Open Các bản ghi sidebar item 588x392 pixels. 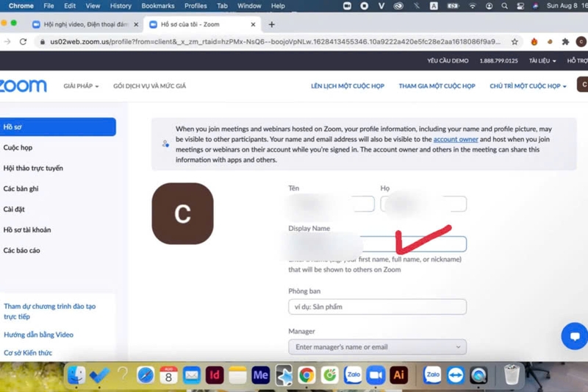pyautogui.click(x=21, y=189)
